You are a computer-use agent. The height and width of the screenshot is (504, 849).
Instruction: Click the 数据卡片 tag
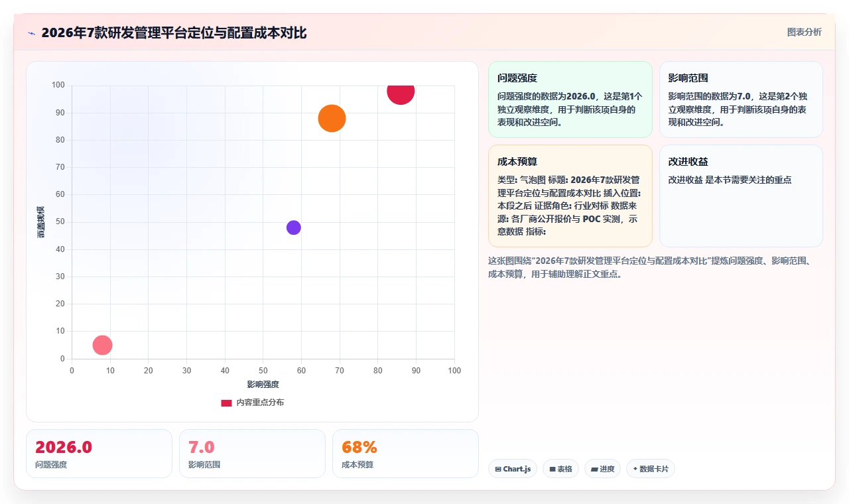coord(651,469)
